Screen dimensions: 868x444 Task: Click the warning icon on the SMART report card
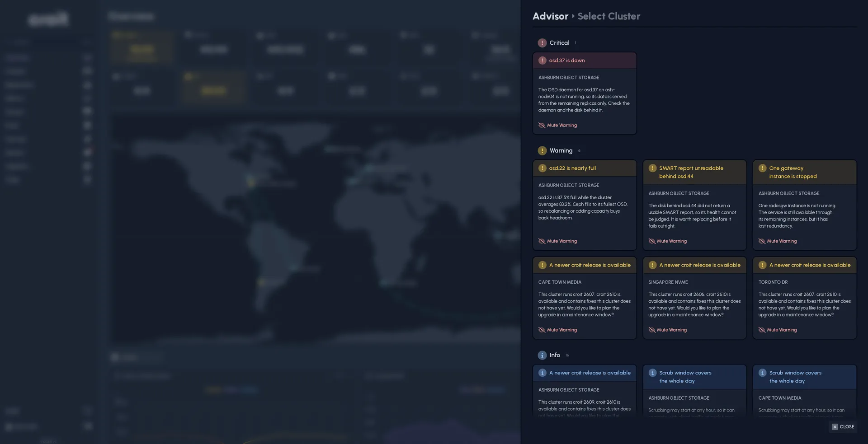tap(652, 168)
